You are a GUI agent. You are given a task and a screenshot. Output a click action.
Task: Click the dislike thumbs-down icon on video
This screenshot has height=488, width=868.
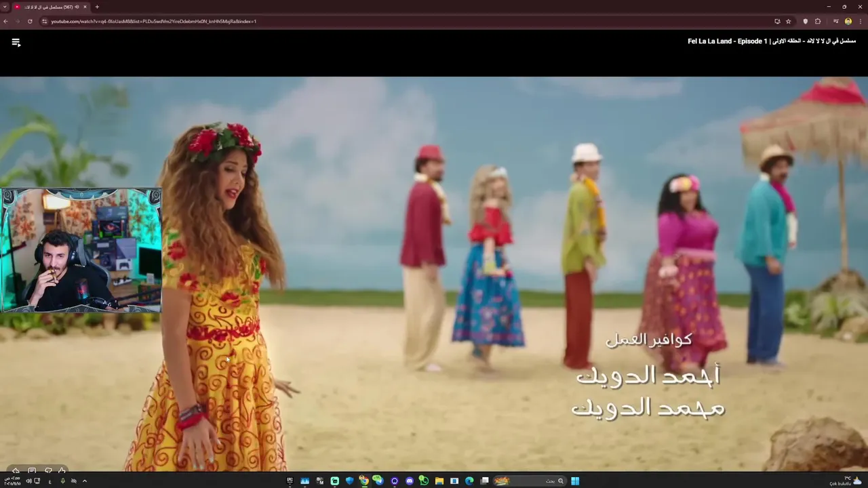tap(49, 470)
